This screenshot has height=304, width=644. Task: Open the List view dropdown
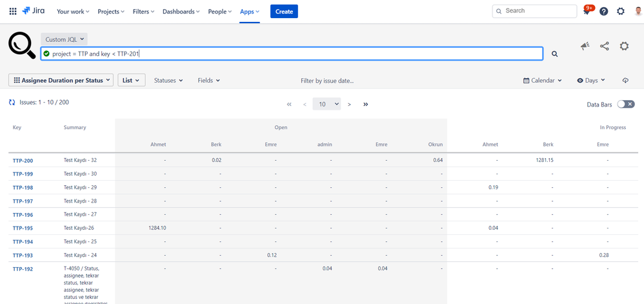(x=132, y=80)
